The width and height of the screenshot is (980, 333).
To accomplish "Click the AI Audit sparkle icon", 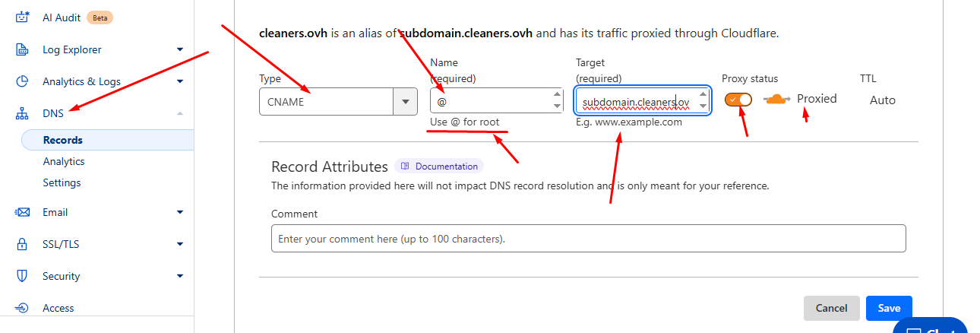I will 23,17.
